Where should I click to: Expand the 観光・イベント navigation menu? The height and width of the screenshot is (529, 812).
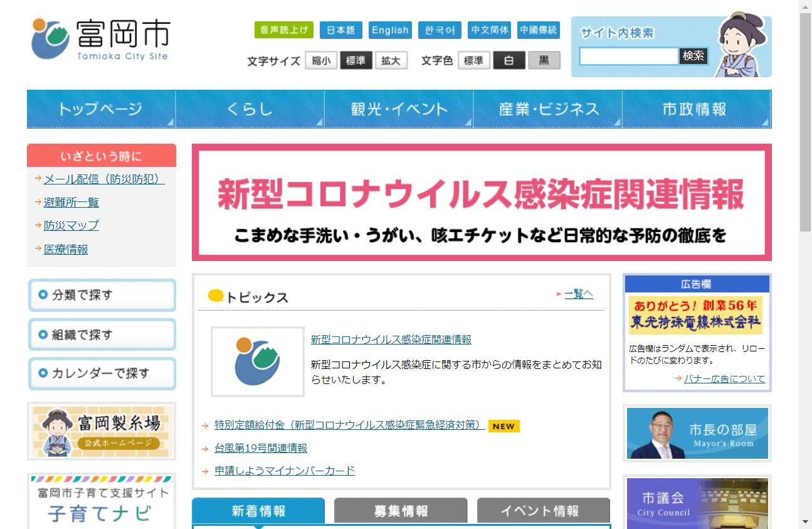coord(399,109)
